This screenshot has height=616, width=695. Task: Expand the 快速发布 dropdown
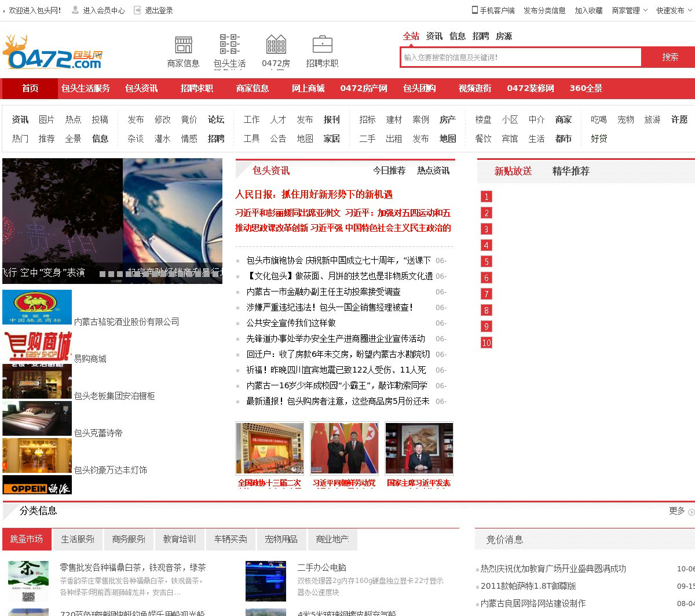point(674,10)
